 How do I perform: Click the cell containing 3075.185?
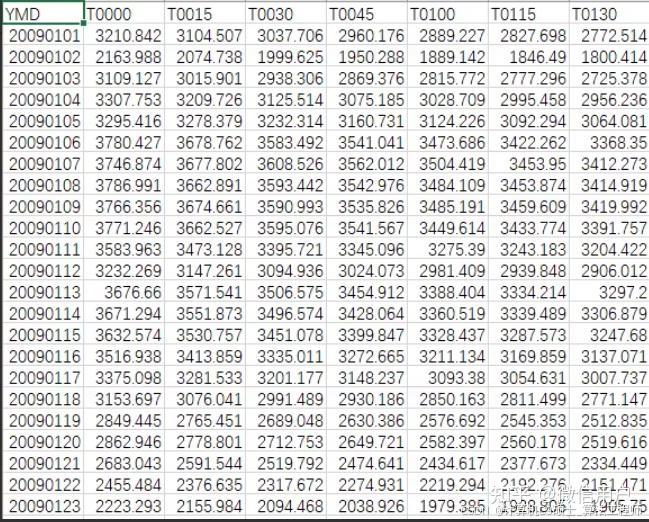367,100
